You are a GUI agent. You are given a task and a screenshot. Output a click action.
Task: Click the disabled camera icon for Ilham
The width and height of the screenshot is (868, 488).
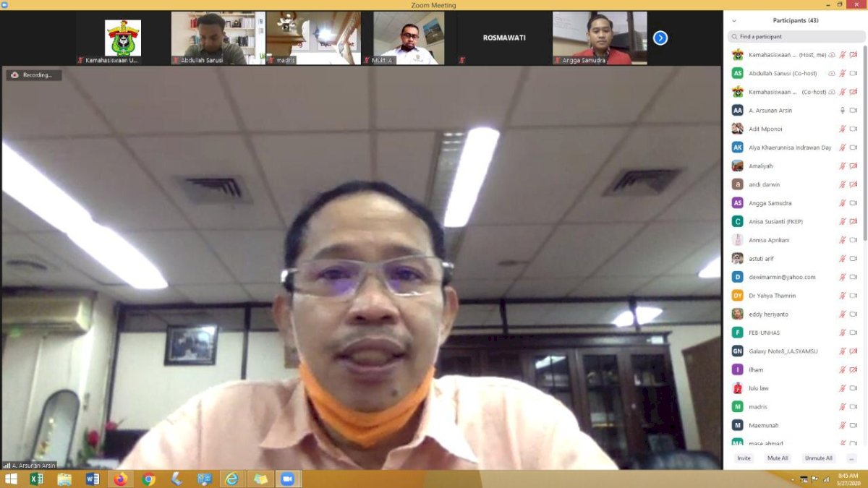click(x=854, y=370)
